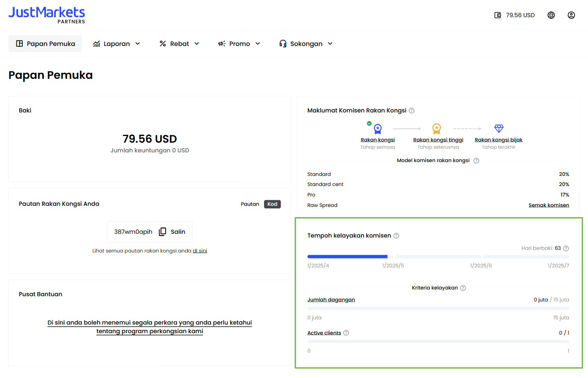
Task: Open the Rakan kongsi level link
Action: (x=377, y=140)
